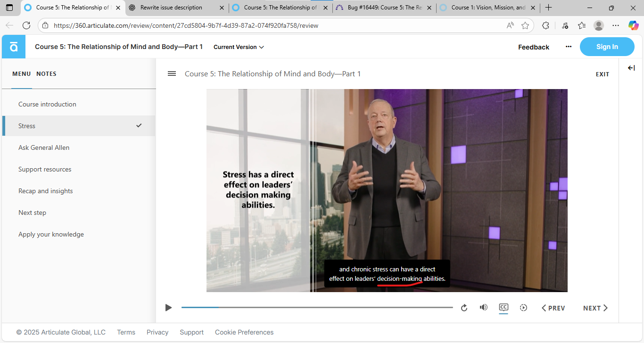Image resolution: width=644 pixels, height=343 pixels.
Task: Open browser Settings and more menu
Action: 616,25
